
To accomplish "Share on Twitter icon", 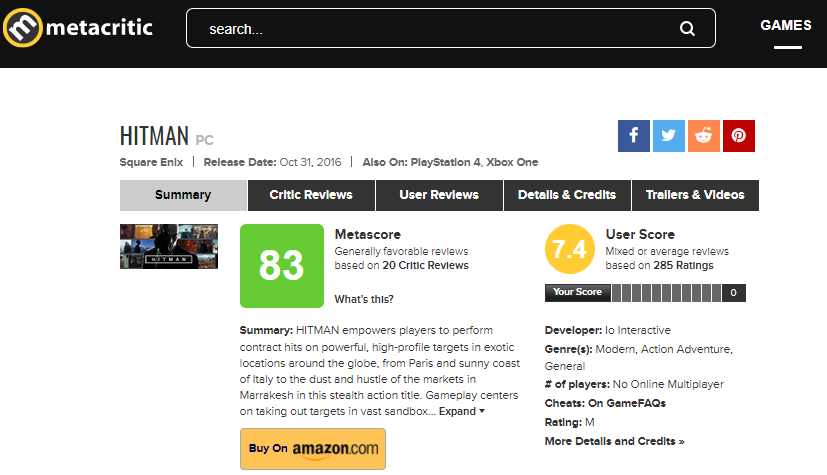I will [x=669, y=136].
